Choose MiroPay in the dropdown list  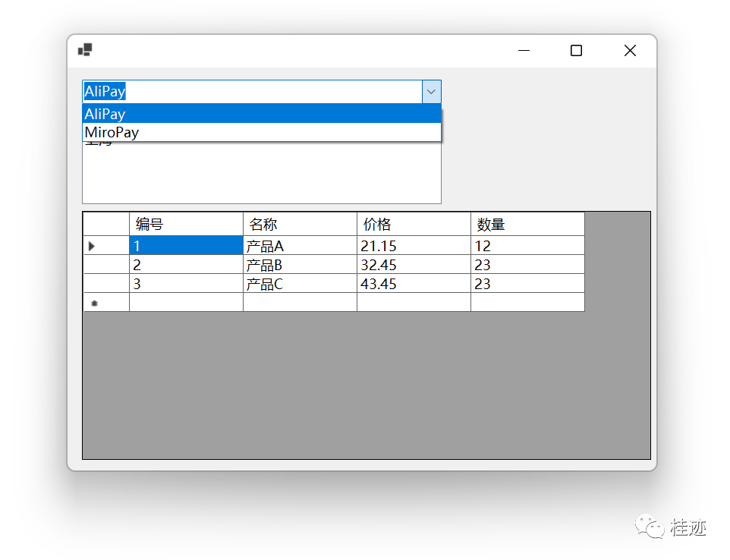pos(261,133)
